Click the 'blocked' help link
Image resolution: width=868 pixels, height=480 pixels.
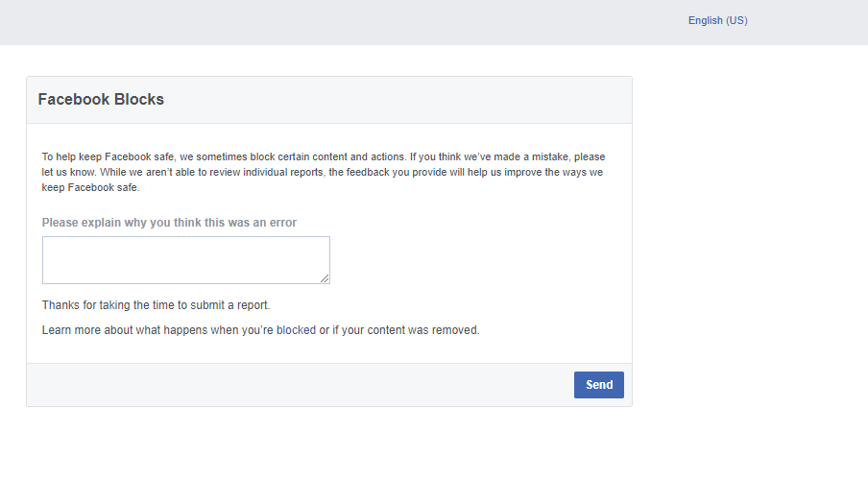click(x=296, y=330)
